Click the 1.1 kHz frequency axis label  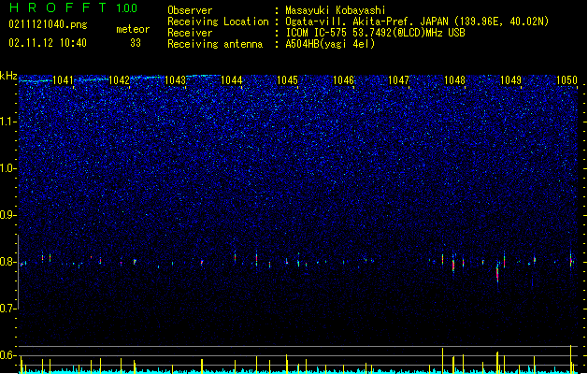[x=7, y=122]
